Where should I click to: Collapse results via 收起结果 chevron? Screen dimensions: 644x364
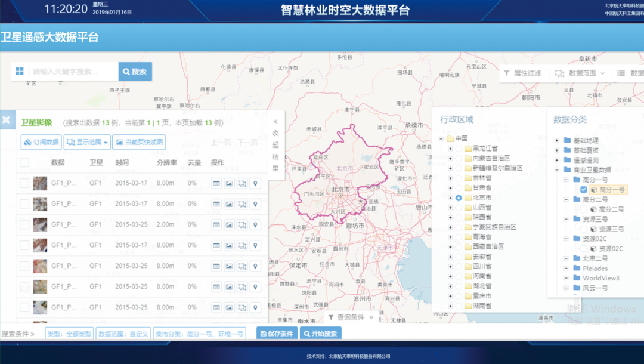pyautogui.click(x=275, y=122)
